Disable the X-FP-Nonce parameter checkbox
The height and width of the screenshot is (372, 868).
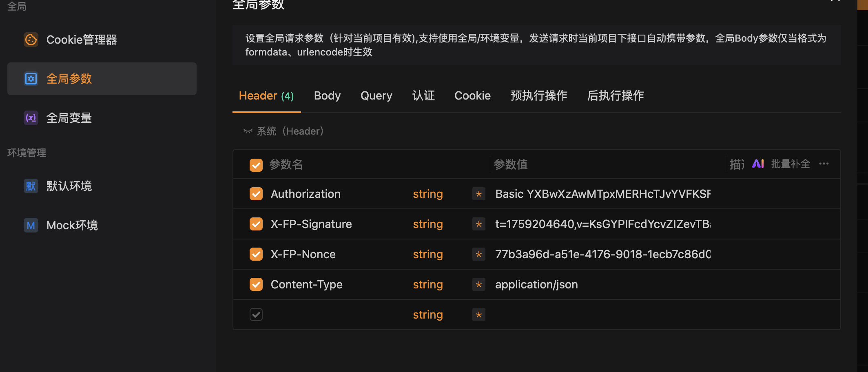[x=256, y=254]
